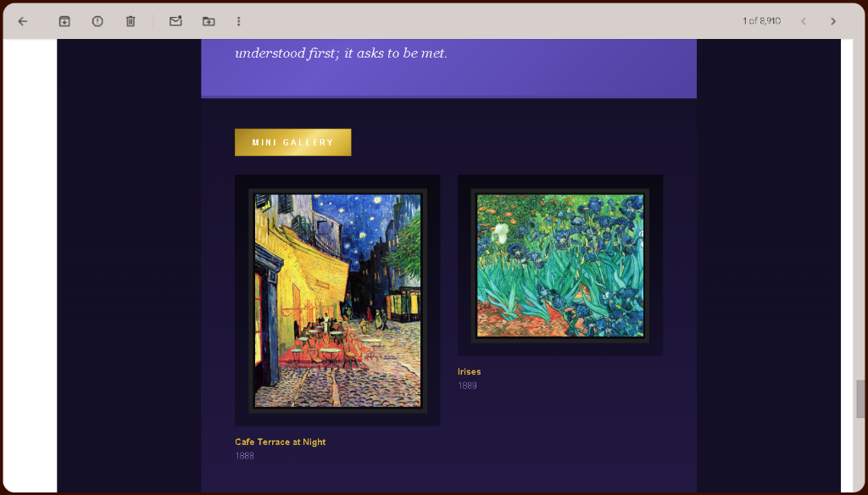This screenshot has height=495, width=868.
Task: View the Irises painting thumbnail
Action: 559,264
